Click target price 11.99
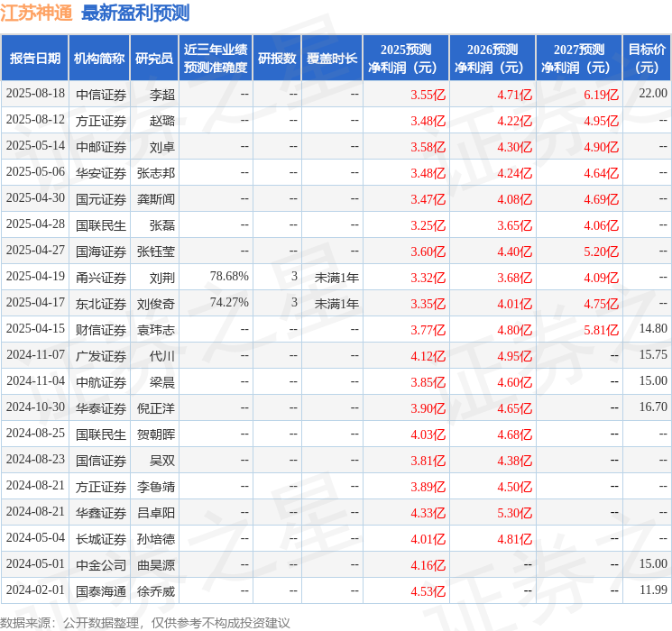The image size is (672, 631). pyautogui.click(x=653, y=590)
